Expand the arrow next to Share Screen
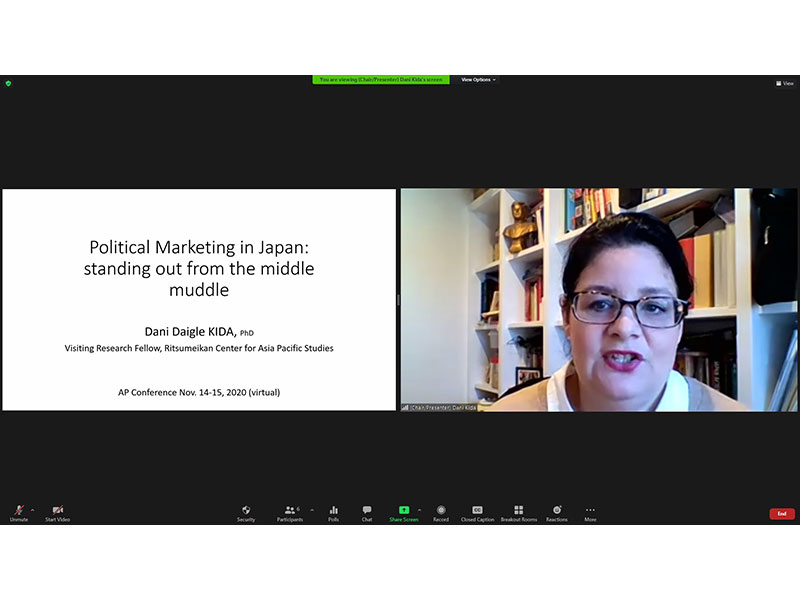This screenshot has width=800, height=600. pos(419,509)
